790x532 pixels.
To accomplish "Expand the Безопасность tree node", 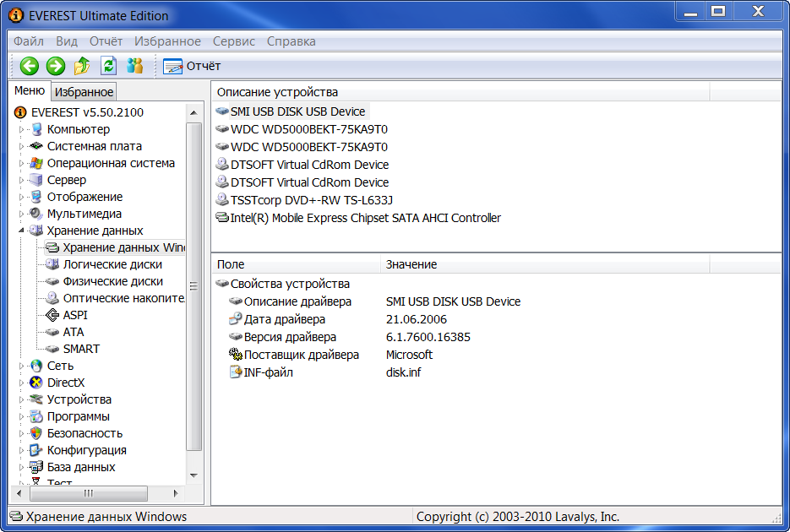I will (x=21, y=433).
